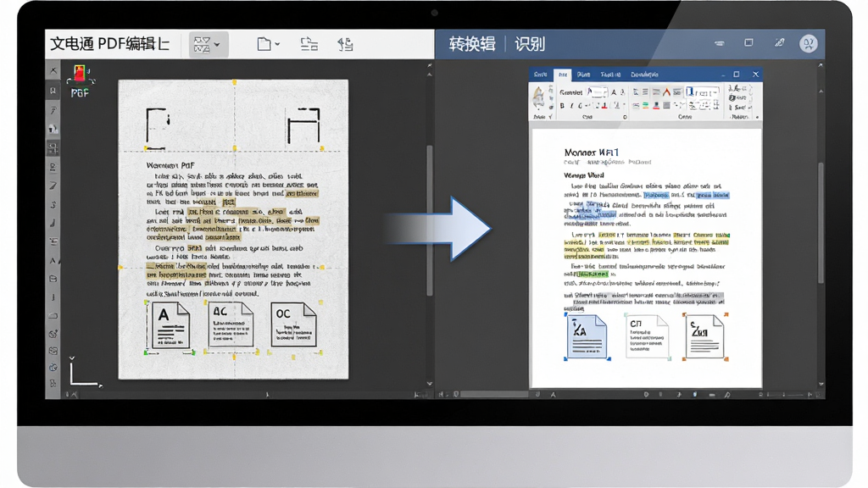Click the "CП" document icon in Word page
868x488 pixels.
(x=647, y=335)
